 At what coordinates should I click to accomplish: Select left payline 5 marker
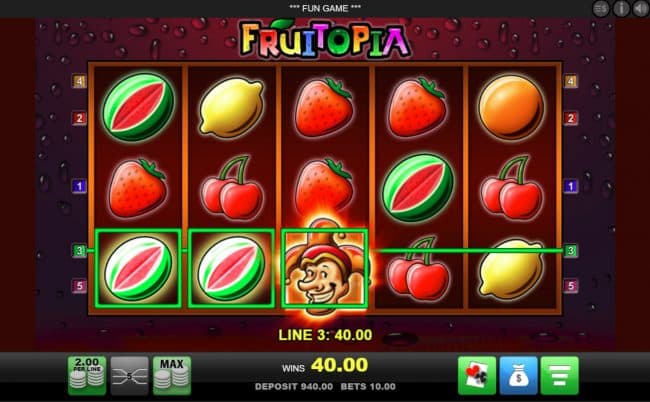coord(79,286)
